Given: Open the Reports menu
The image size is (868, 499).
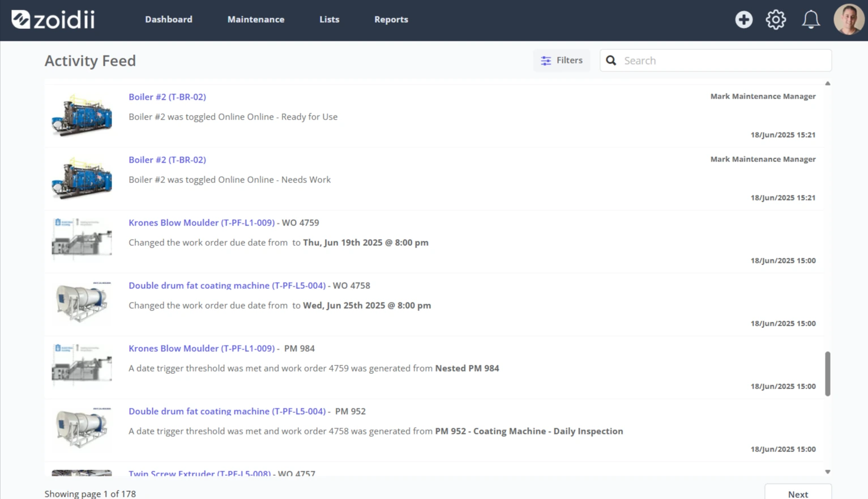Looking at the screenshot, I should click(x=391, y=19).
